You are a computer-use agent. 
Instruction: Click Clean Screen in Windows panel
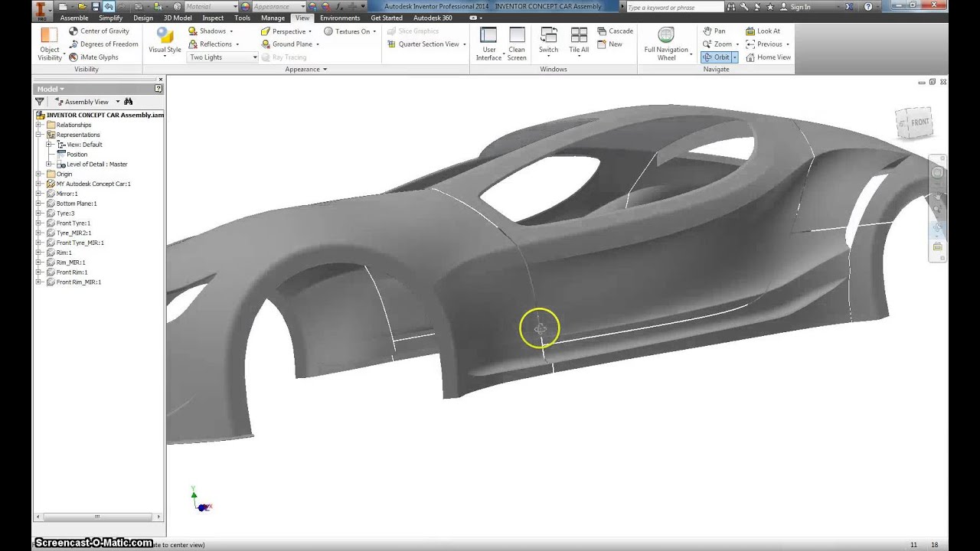pyautogui.click(x=517, y=44)
